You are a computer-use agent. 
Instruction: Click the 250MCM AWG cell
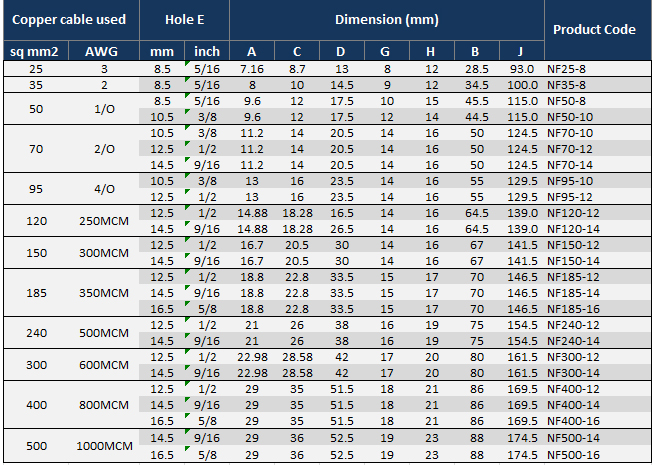104,221
